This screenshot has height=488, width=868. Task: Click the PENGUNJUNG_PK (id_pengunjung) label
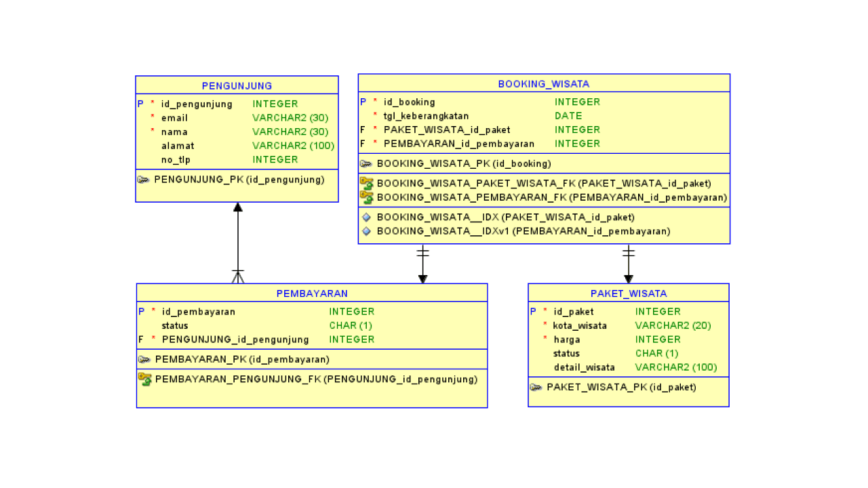239,180
